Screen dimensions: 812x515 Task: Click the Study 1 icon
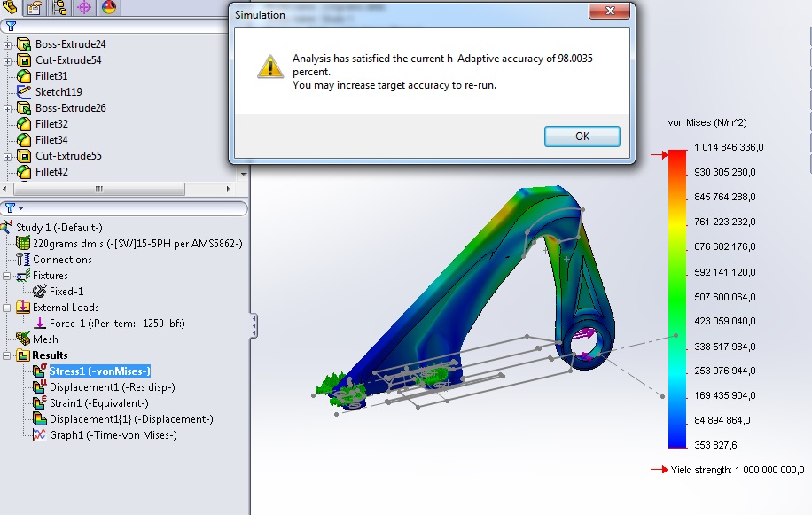click(7, 227)
